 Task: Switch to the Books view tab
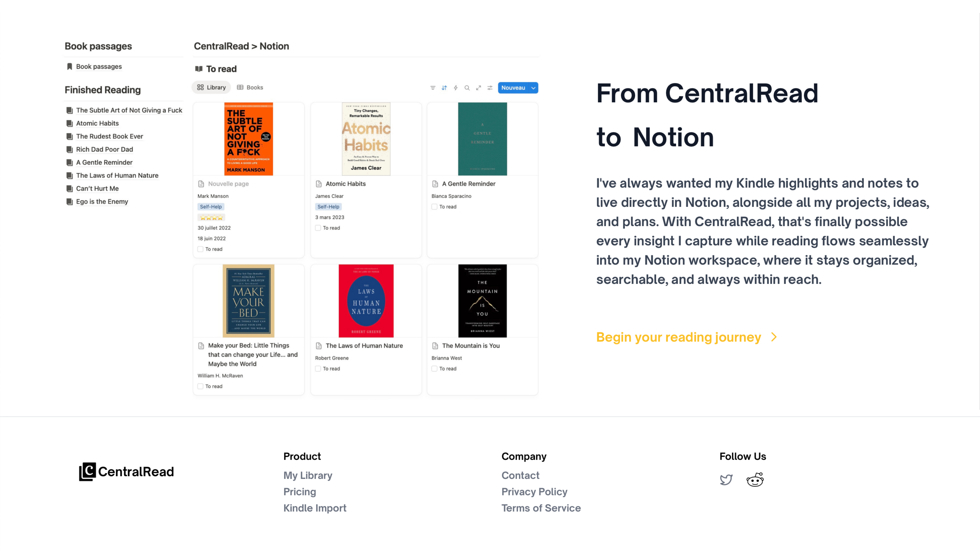(x=250, y=87)
